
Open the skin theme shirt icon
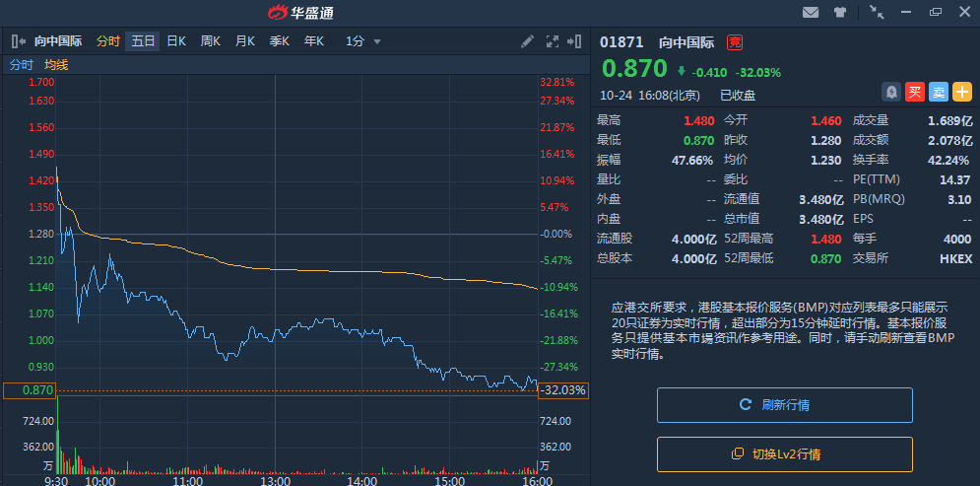839,13
